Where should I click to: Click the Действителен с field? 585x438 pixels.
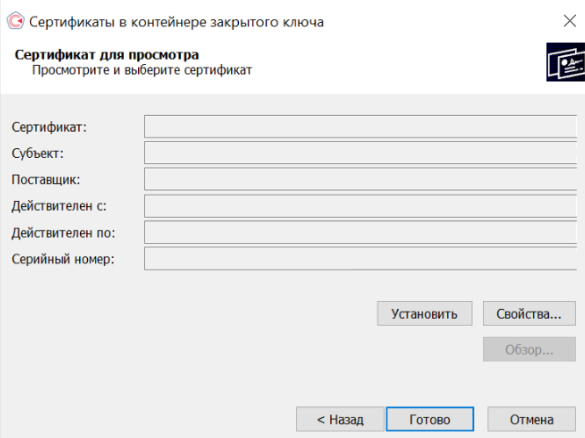click(x=360, y=206)
